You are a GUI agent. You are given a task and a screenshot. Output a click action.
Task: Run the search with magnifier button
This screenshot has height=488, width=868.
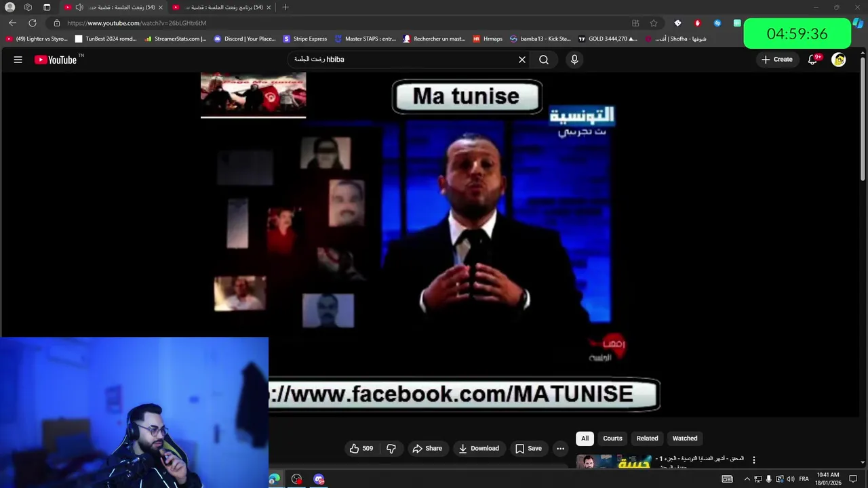544,60
